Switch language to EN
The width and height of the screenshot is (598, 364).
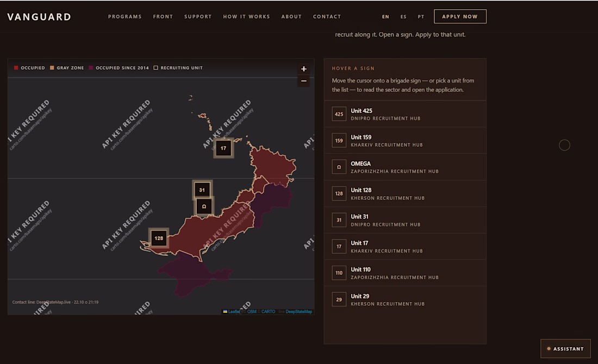click(x=385, y=17)
